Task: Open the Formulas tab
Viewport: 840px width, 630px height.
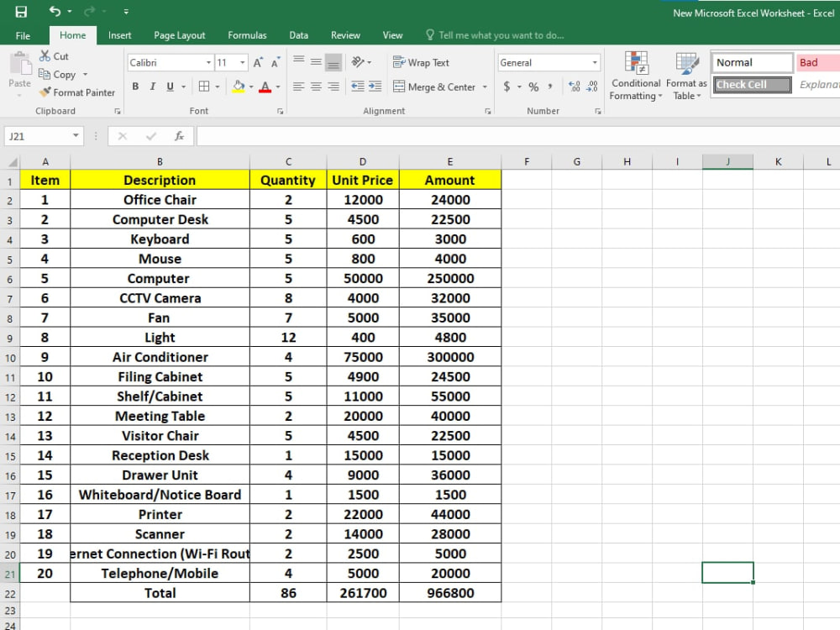Action: tap(247, 35)
